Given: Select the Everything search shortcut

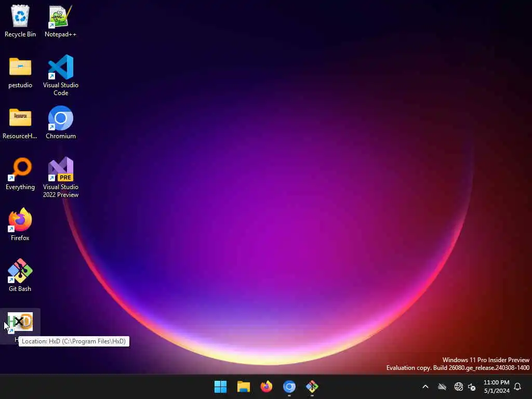Looking at the screenshot, I should pyautogui.click(x=20, y=174).
